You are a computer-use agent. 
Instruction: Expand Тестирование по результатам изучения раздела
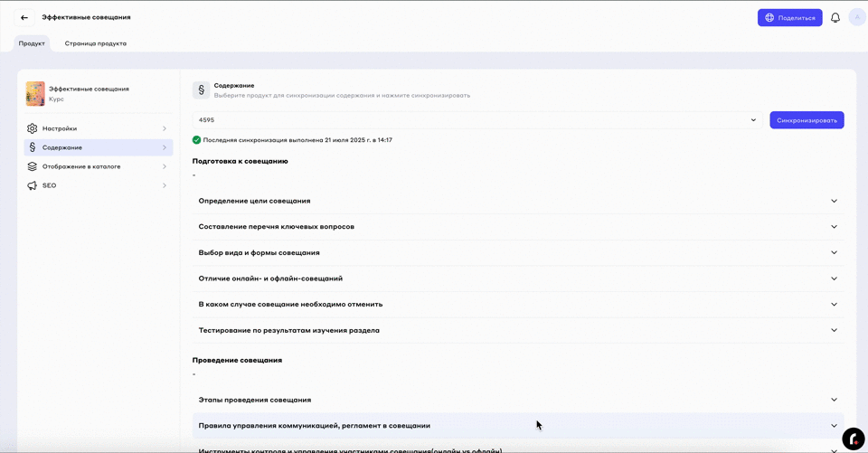518,330
